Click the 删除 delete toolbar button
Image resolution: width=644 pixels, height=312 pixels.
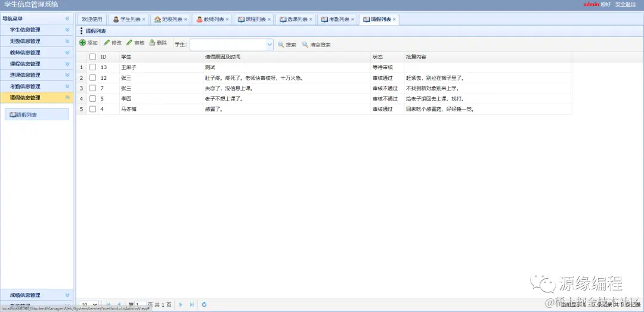pos(157,43)
